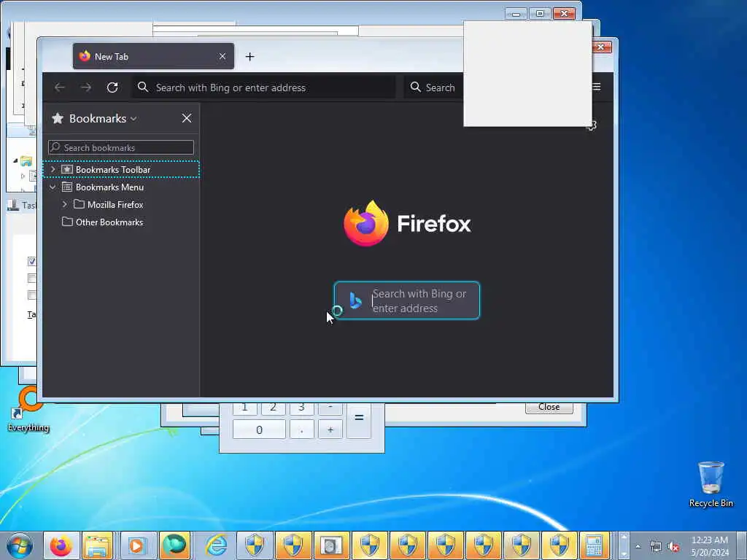Click the plus button on Calculator
Screen dimensions: 747x560
pyautogui.click(x=330, y=429)
